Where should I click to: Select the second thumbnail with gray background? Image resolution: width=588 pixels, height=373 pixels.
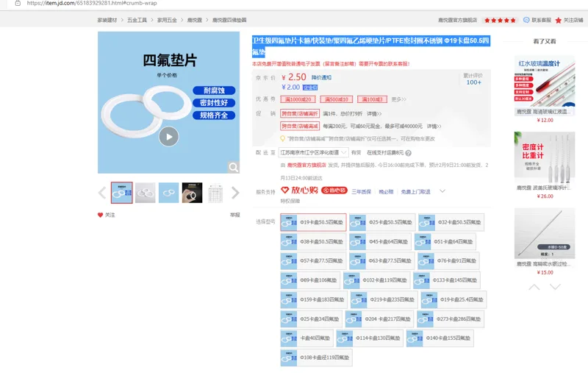pos(145,193)
